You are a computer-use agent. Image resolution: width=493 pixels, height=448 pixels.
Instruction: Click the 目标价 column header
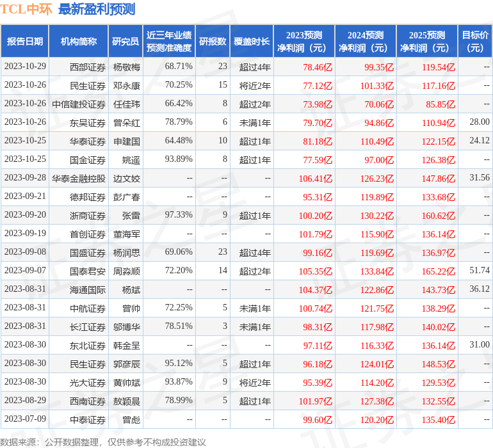475,41
